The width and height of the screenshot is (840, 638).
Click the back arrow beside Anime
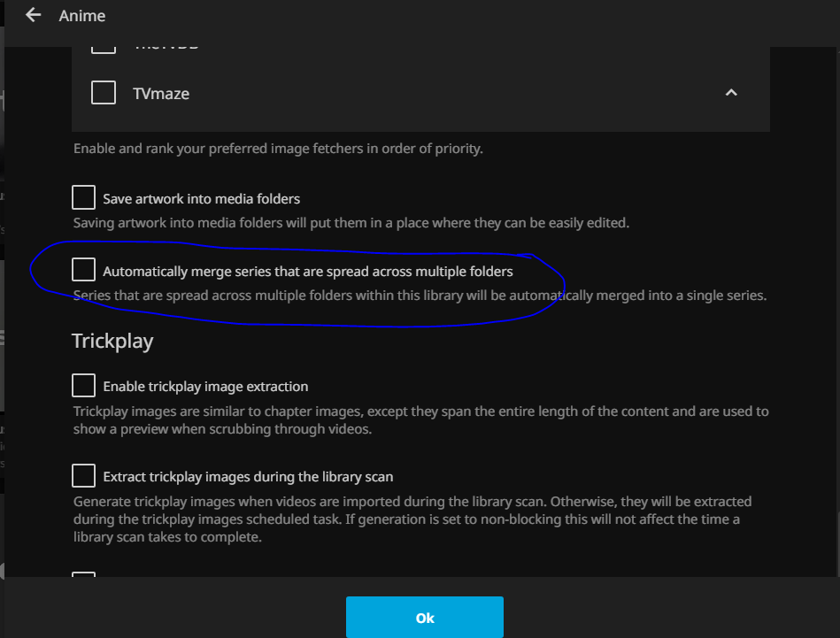[34, 15]
